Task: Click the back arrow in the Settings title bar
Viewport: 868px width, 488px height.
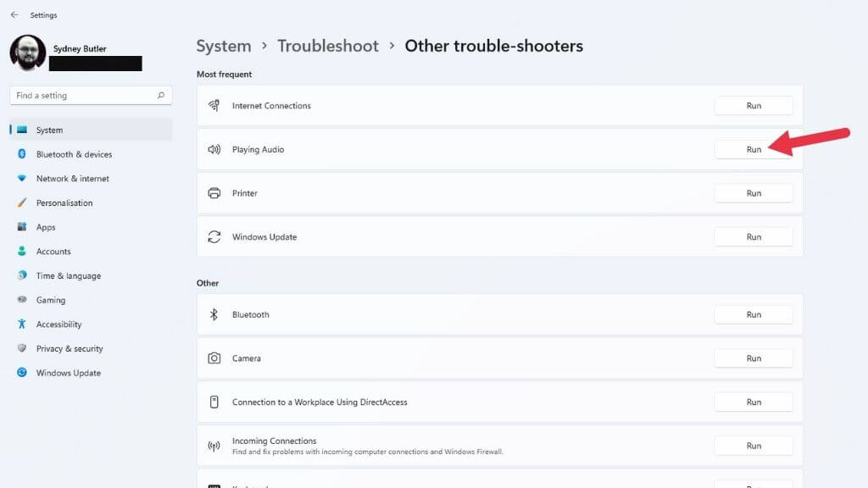Action: click(x=14, y=14)
